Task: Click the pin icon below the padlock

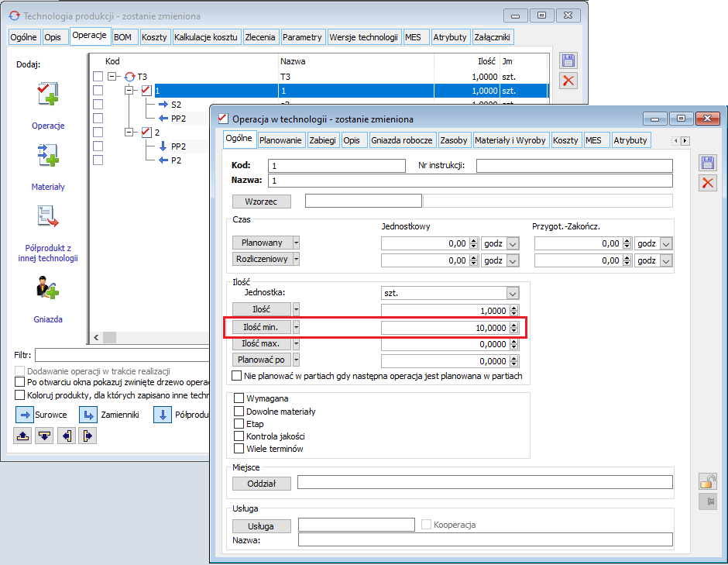Action: (x=708, y=501)
